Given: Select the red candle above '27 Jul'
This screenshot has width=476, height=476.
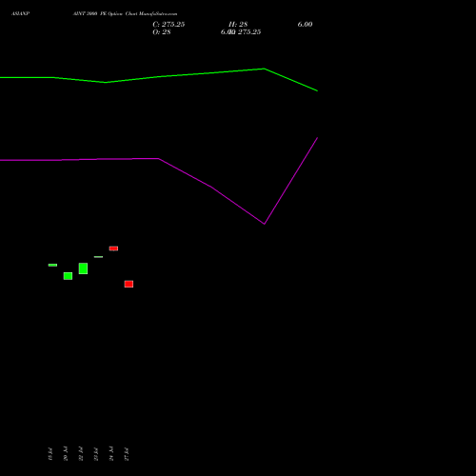Looking at the screenshot, I should pyautogui.click(x=129, y=284).
